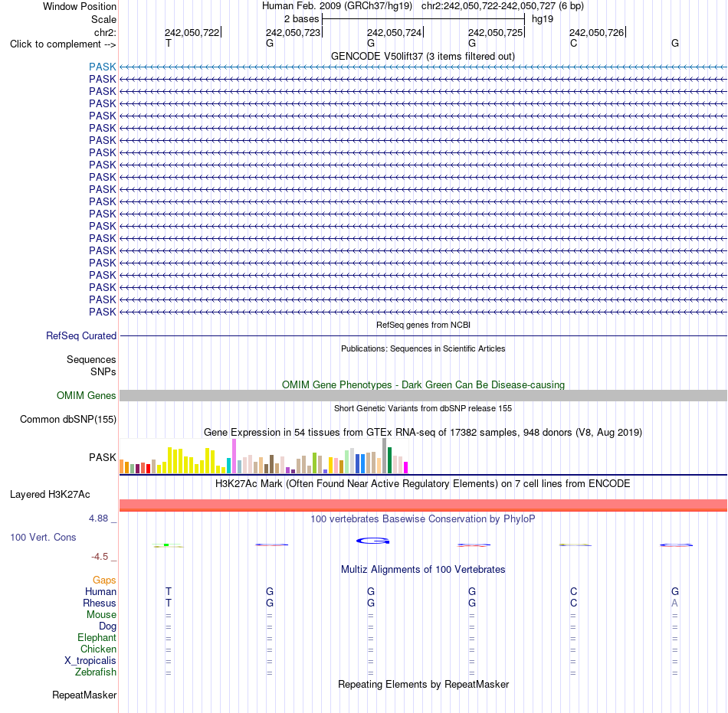Click the 100 Vert. Cons track label
The image size is (728, 713).
click(43, 537)
